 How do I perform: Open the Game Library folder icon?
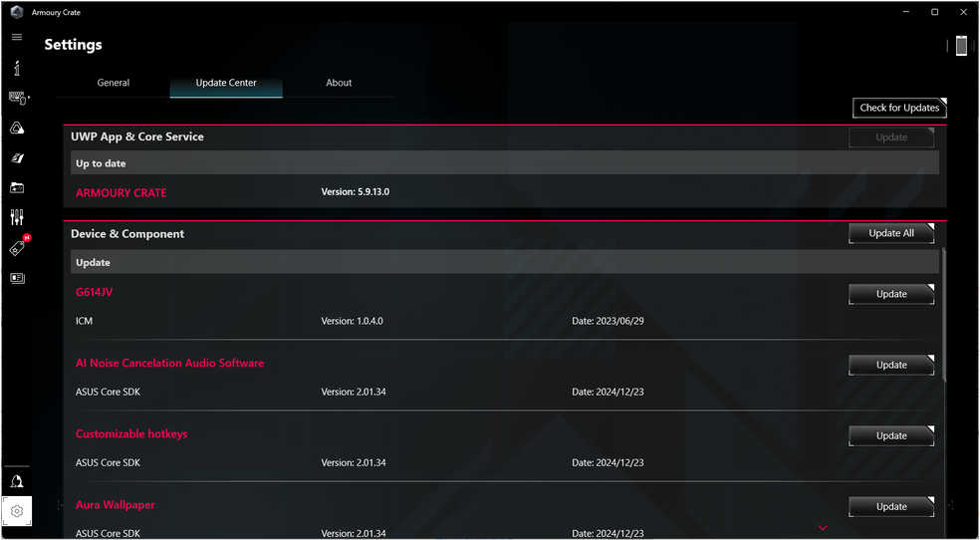click(17, 187)
